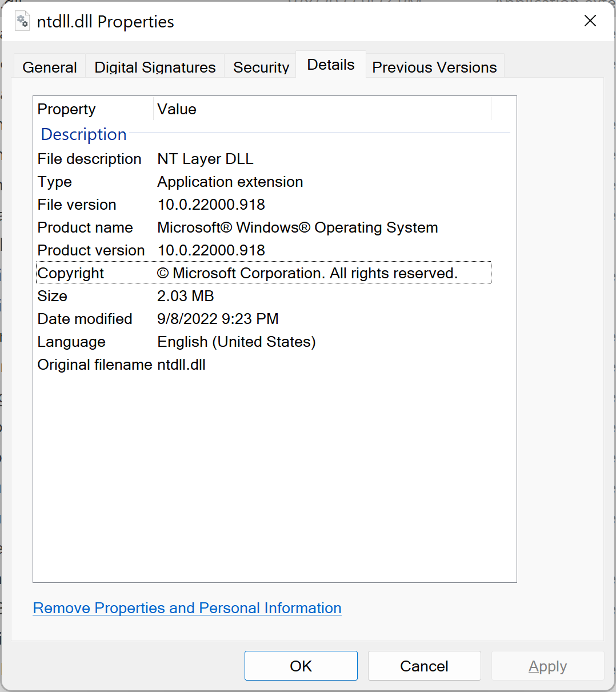Select the Date modified property label
The width and height of the screenshot is (616, 692).
click(85, 319)
